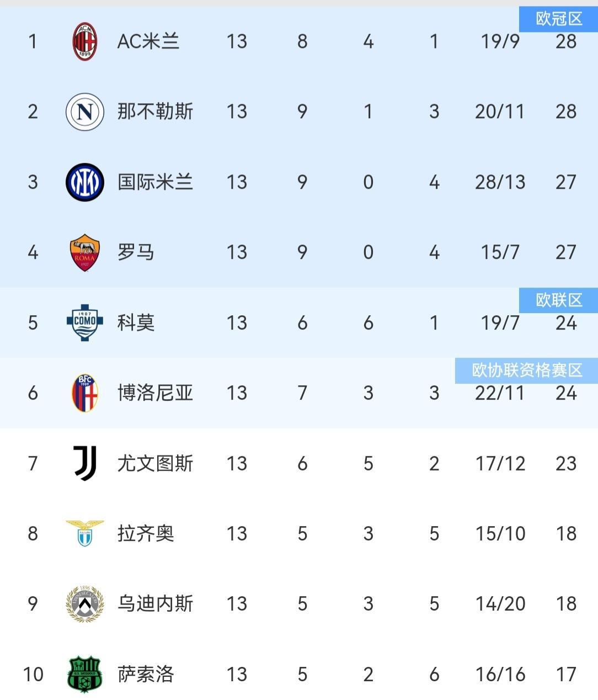This screenshot has width=598, height=700.
Task: Tap the Bologna BFC crest
Action: (x=85, y=393)
